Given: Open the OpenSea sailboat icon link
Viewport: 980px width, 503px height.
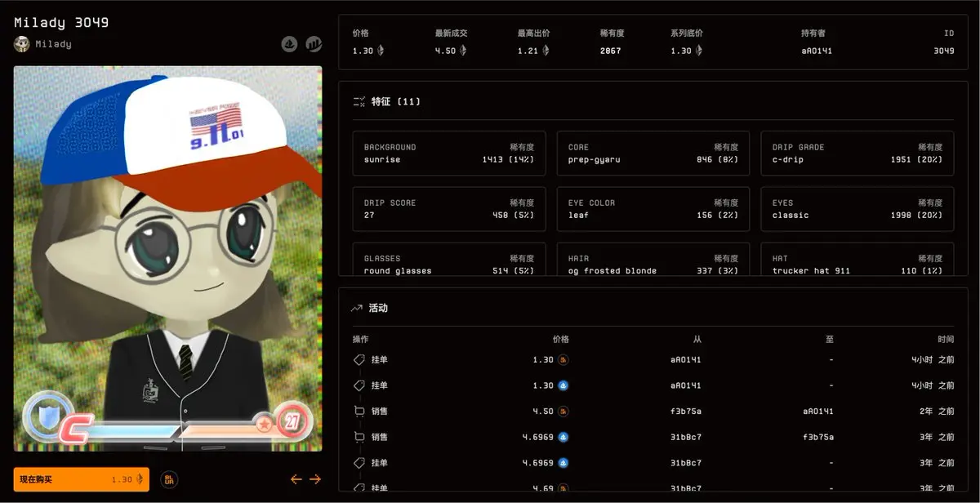Looking at the screenshot, I should (x=289, y=43).
